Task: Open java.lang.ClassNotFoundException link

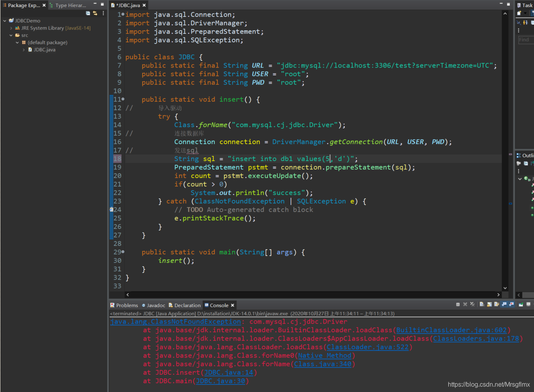Action: point(175,322)
